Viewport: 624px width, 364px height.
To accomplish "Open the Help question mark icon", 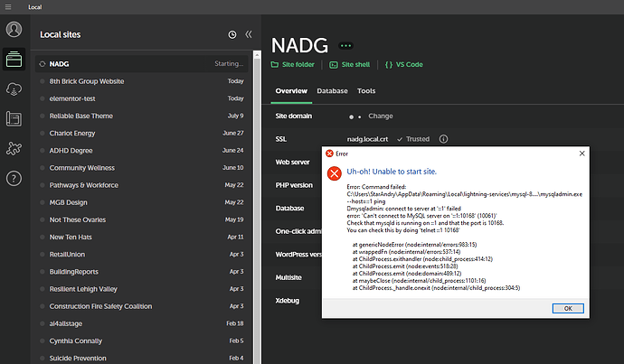I will (14, 179).
